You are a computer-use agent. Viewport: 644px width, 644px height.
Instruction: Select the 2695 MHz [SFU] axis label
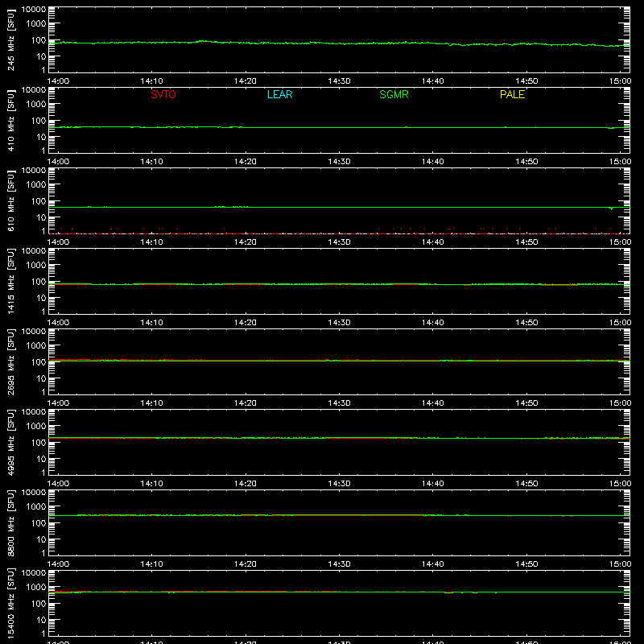pos(11,361)
